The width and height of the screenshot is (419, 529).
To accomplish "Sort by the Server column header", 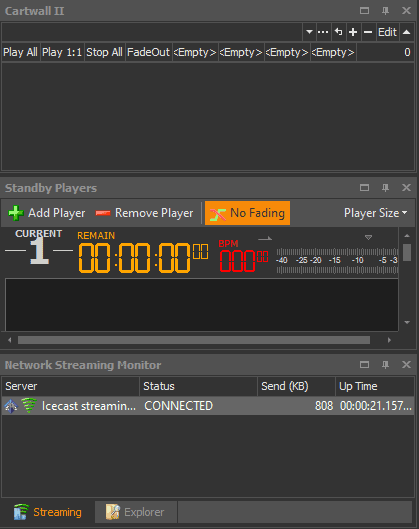I will tap(70, 386).
